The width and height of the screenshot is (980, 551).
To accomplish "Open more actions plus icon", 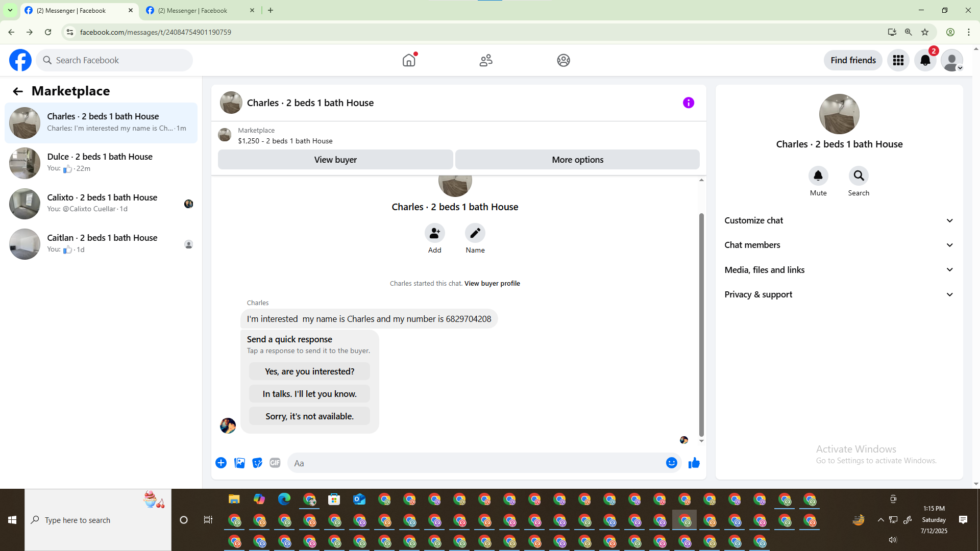I will pos(221,463).
